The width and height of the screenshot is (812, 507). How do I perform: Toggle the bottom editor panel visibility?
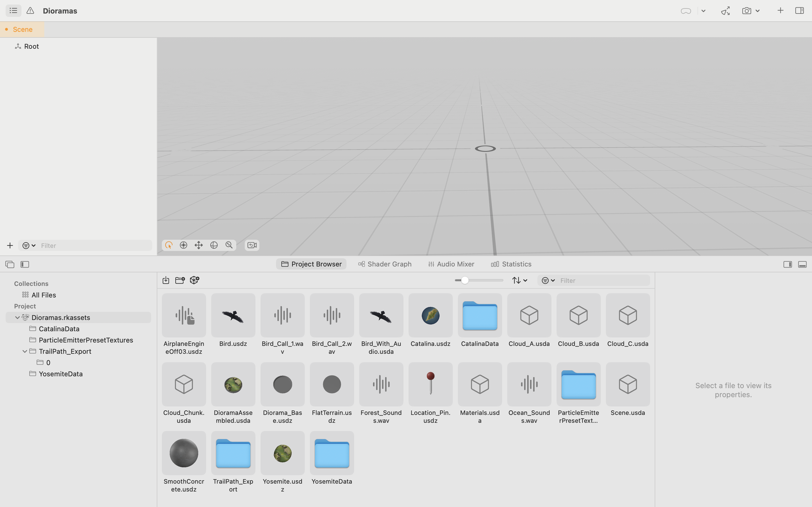point(802,264)
